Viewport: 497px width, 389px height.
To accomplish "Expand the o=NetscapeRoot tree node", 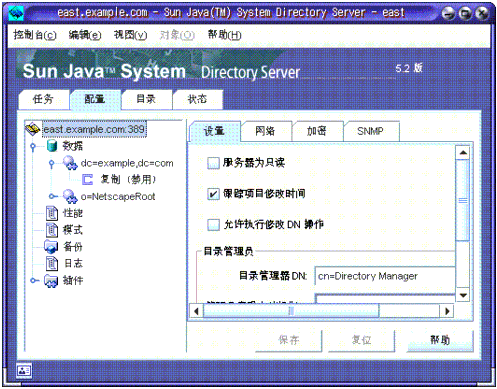I will (52, 196).
